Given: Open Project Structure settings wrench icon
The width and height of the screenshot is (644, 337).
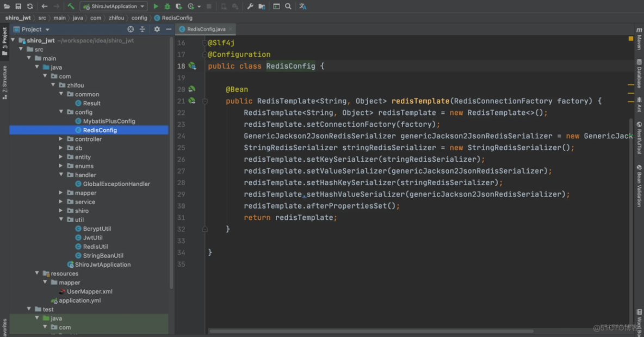Looking at the screenshot, I should pos(250,7).
